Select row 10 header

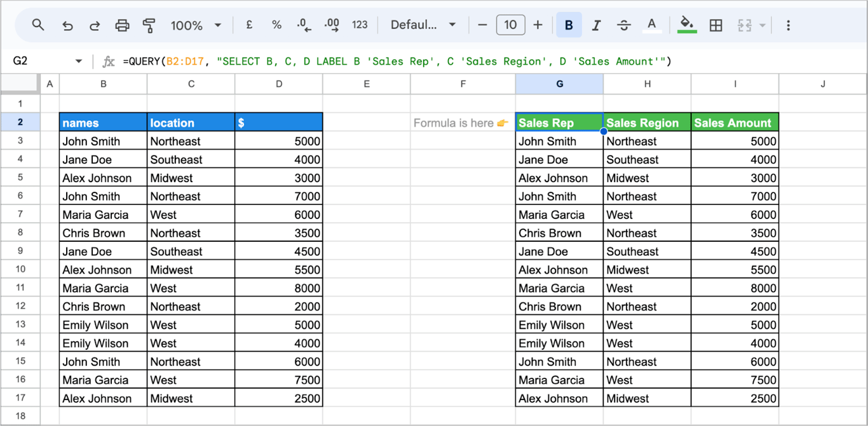(20, 269)
